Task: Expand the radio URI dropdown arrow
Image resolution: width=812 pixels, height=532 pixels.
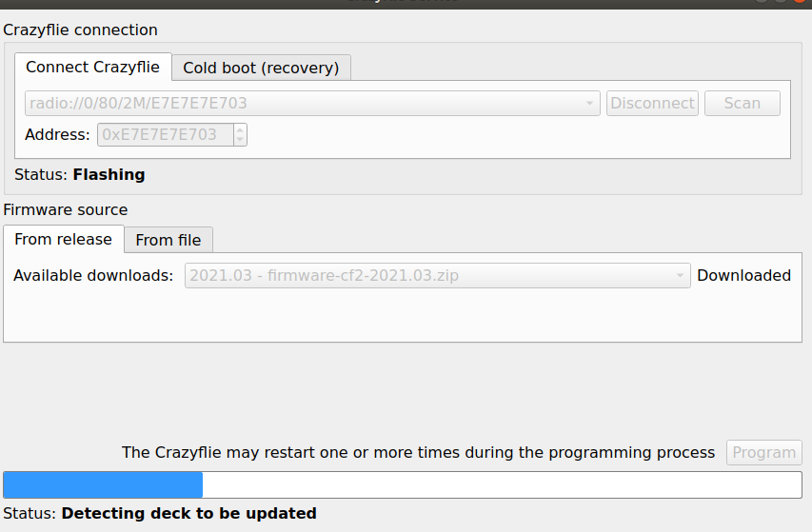Action: [x=590, y=103]
